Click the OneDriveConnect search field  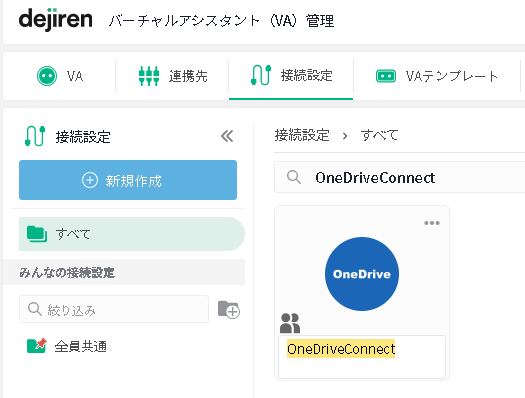(399, 177)
